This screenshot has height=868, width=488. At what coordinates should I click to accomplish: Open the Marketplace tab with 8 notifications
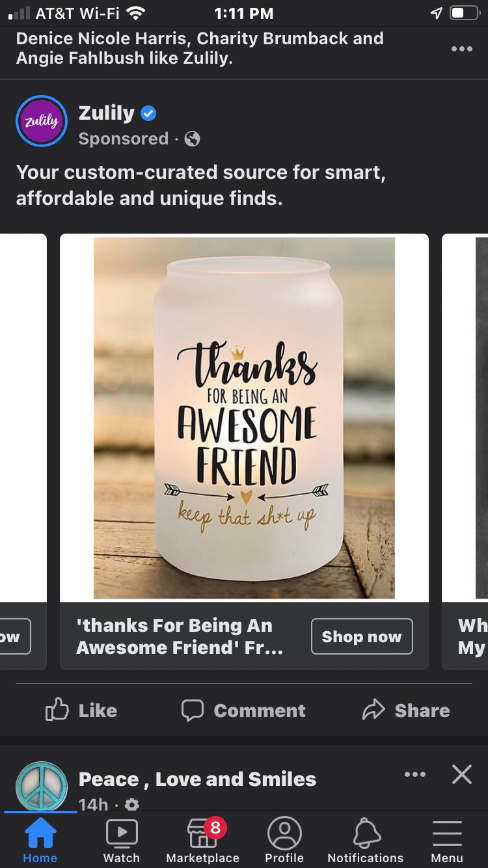click(203, 840)
